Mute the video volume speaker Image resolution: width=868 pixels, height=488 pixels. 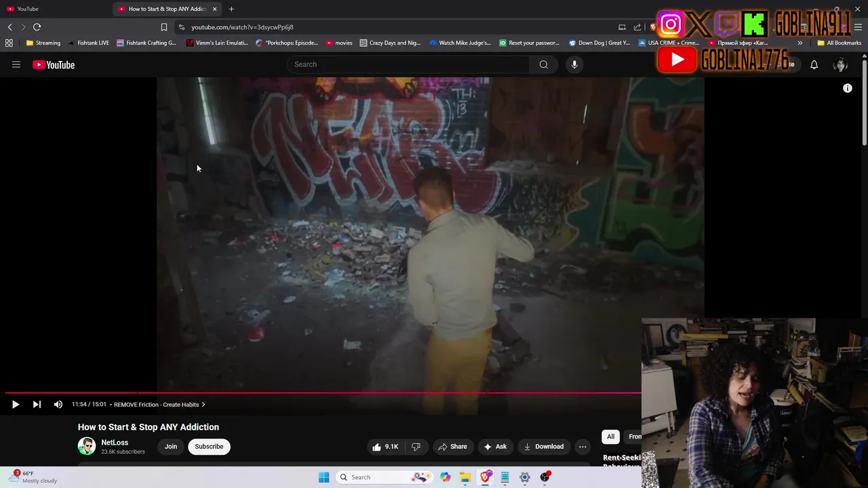[58, 405]
